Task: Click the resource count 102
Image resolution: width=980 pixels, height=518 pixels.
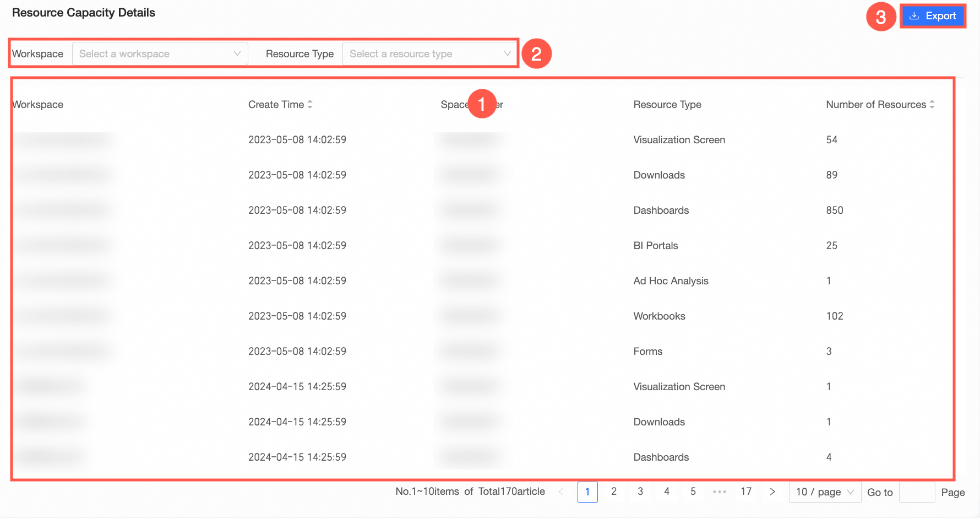Action: coord(835,316)
